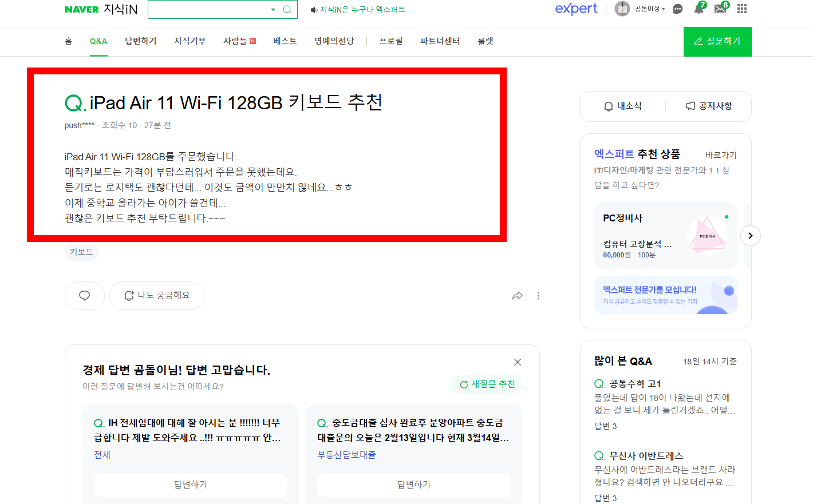
Task: Click the 바로가기 link
Action: point(721,155)
